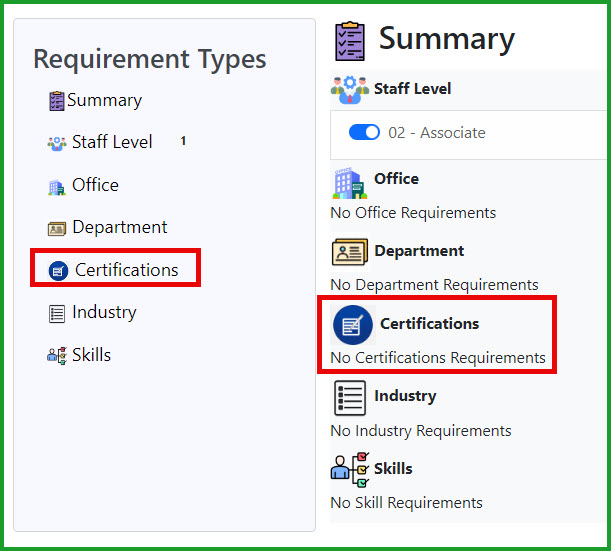Screen dimensions: 611x551
Task: Click the Department ID card icon in sidebar
Action: pyautogui.click(x=57, y=229)
